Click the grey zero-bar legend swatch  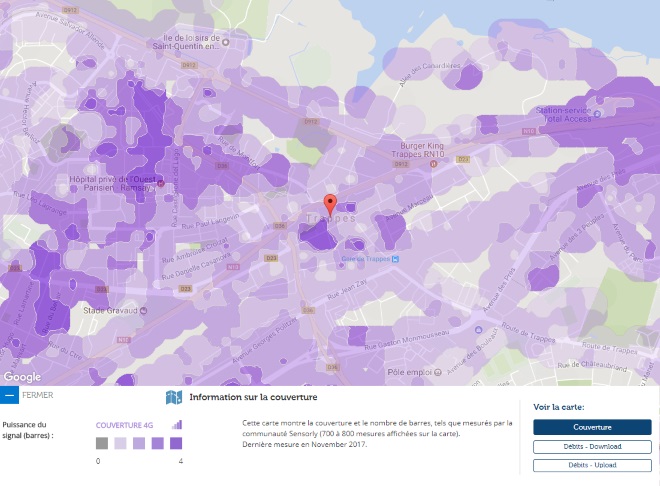(102, 443)
